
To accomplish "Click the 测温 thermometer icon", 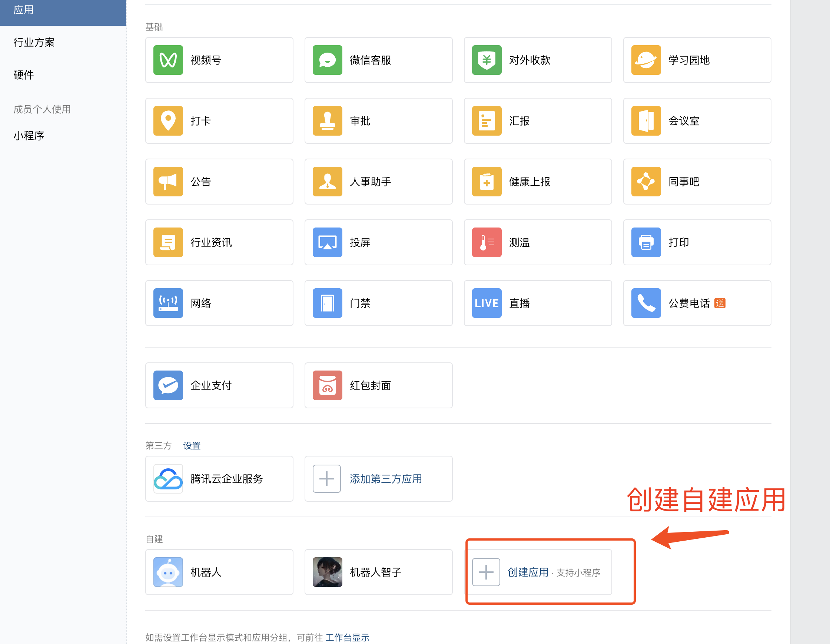I will click(x=487, y=242).
